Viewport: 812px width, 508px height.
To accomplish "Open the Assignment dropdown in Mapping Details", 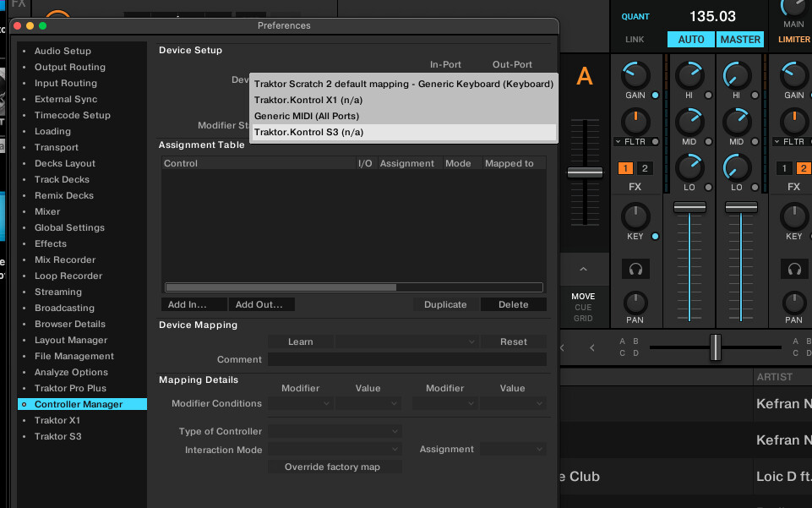I will [x=513, y=450].
